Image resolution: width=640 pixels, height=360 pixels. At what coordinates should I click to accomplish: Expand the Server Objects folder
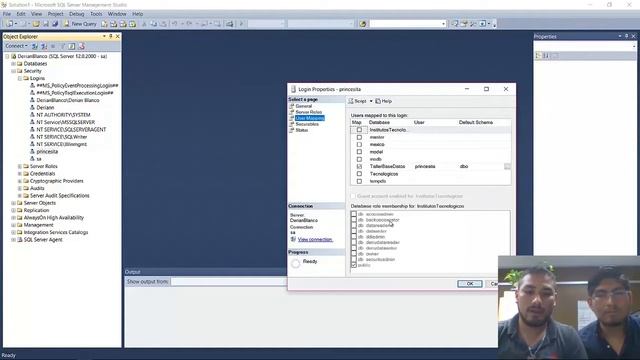(x=13, y=203)
